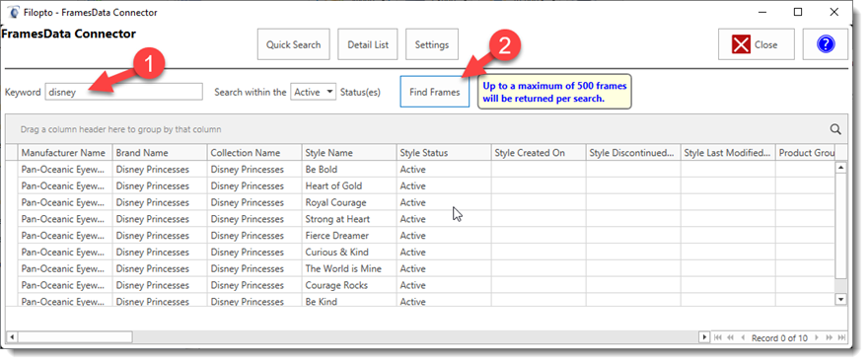The height and width of the screenshot is (364, 868).
Task: Sort by Collection Name column header
Action: click(x=254, y=153)
